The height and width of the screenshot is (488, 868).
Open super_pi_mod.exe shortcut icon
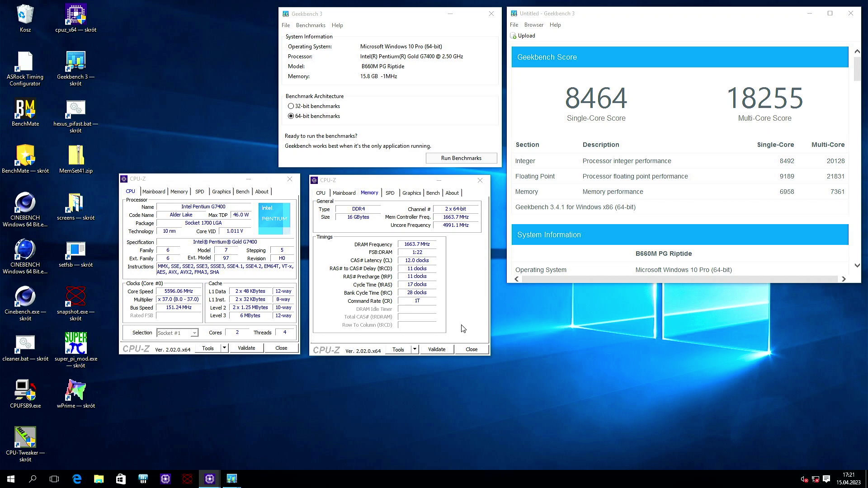[75, 343]
